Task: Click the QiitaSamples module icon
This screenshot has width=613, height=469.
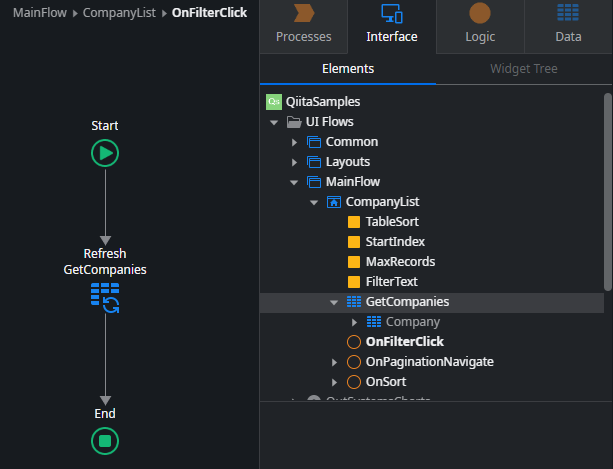Action: click(274, 102)
